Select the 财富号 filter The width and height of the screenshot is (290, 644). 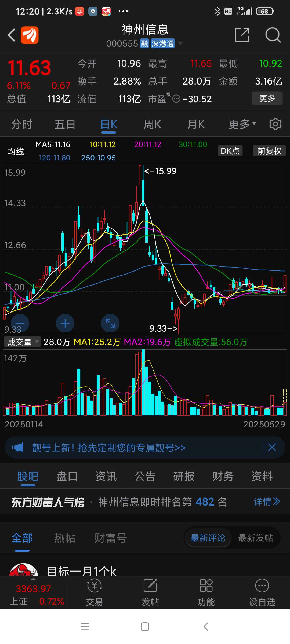coord(110,538)
